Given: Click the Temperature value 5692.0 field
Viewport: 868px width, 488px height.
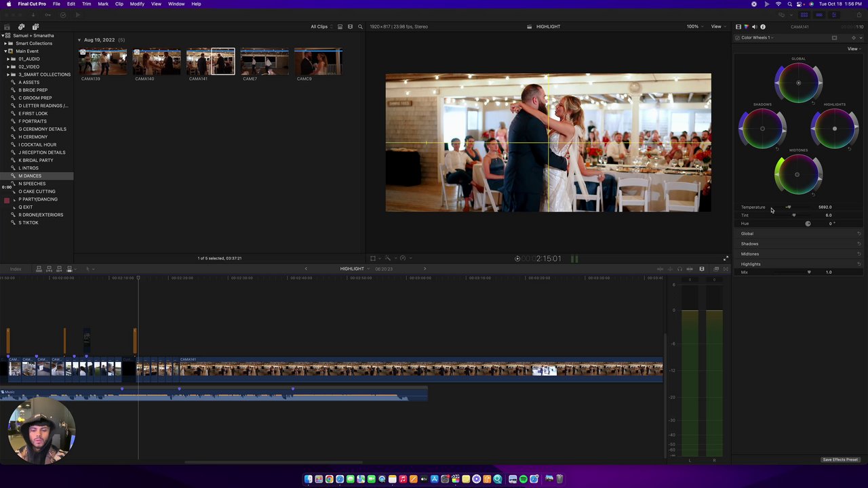Looking at the screenshot, I should pyautogui.click(x=825, y=207).
